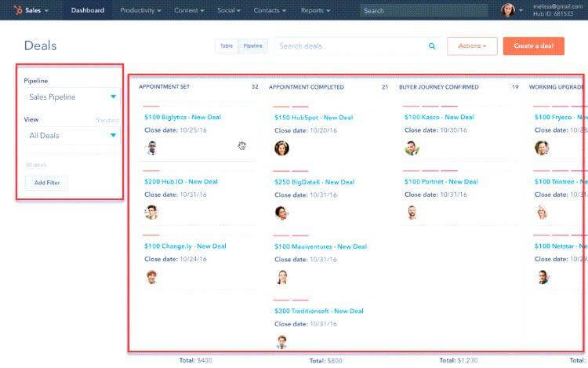Viewport: 588px width, 368px height.
Task: Open the All Deals view dropdown
Action: point(71,136)
